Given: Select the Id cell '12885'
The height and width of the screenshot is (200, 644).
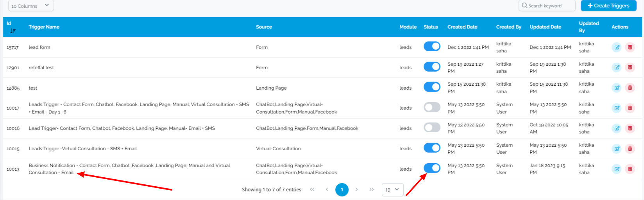Looking at the screenshot, I should 13,88.
